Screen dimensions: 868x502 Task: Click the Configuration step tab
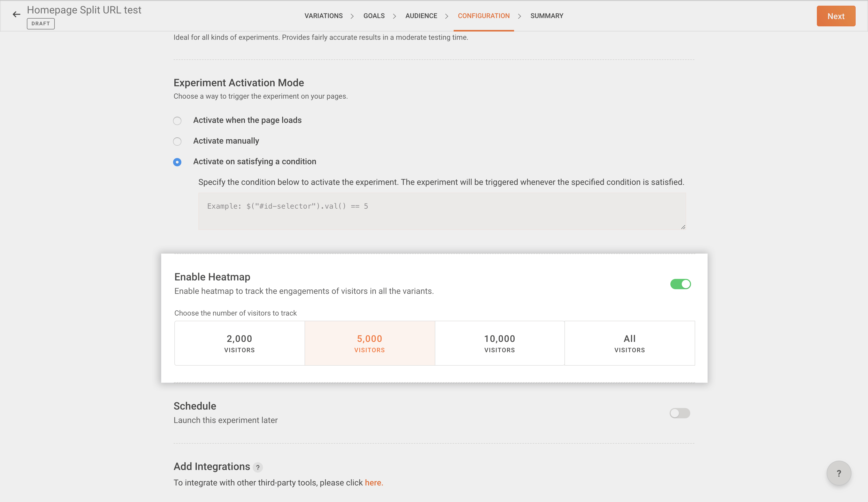tap(483, 16)
